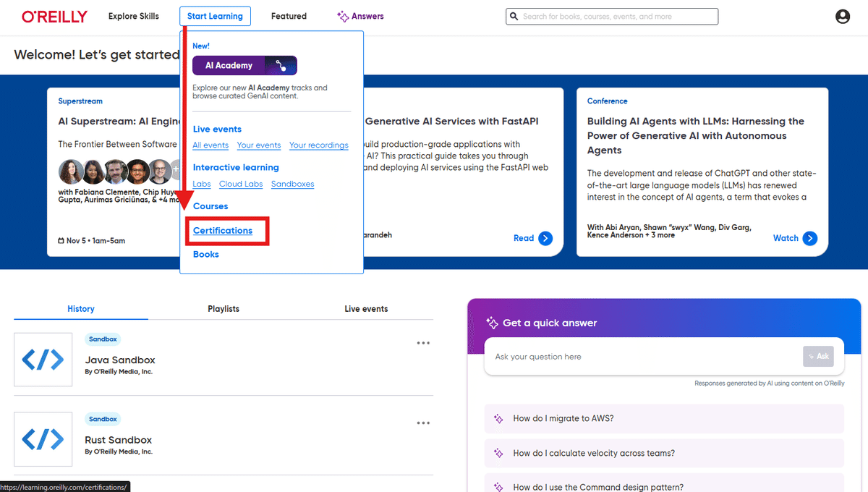This screenshot has width=868, height=492.
Task: Open the Java Sandbox three-dot menu
Action: (x=423, y=342)
